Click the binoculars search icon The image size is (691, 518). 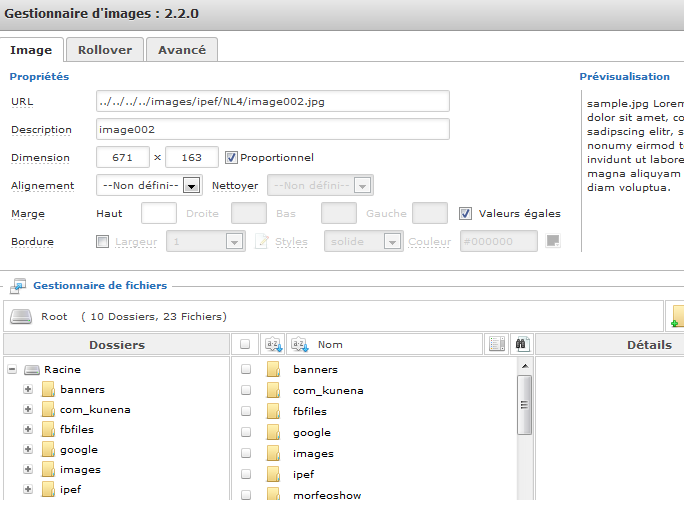click(522, 344)
